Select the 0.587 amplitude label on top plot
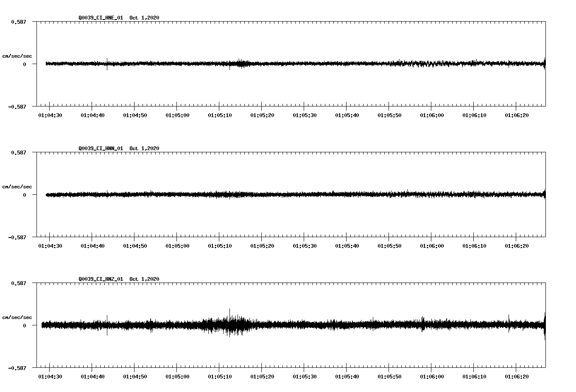 [x=19, y=22]
